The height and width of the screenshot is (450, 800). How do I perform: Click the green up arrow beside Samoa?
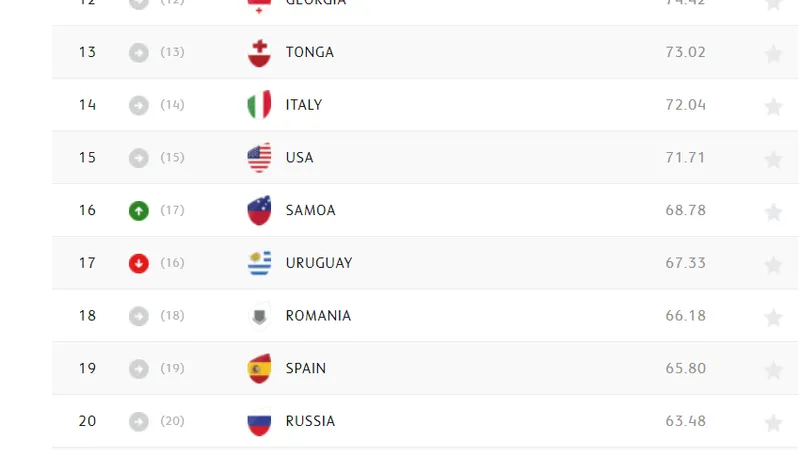tap(139, 211)
